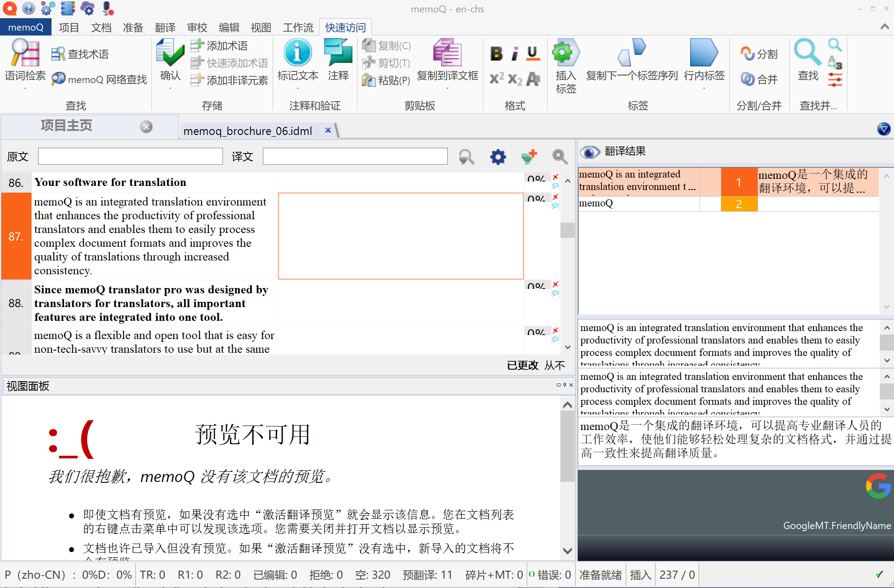Open the 翻译 ribbon tab

[165, 27]
